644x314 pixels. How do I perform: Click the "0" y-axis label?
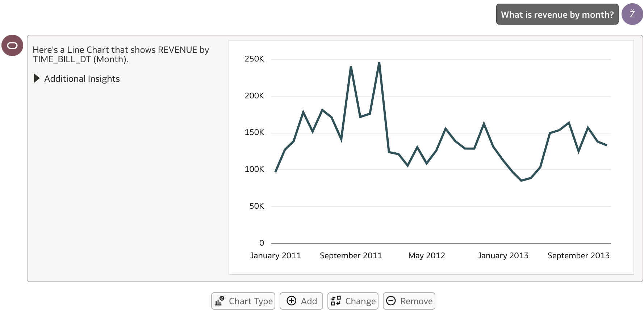click(262, 243)
